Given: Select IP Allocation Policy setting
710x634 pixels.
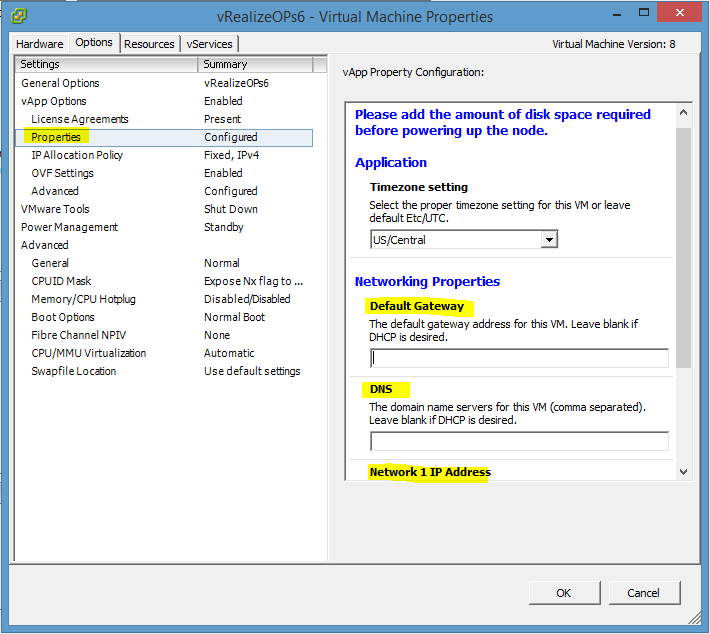Looking at the screenshot, I should [164, 155].
